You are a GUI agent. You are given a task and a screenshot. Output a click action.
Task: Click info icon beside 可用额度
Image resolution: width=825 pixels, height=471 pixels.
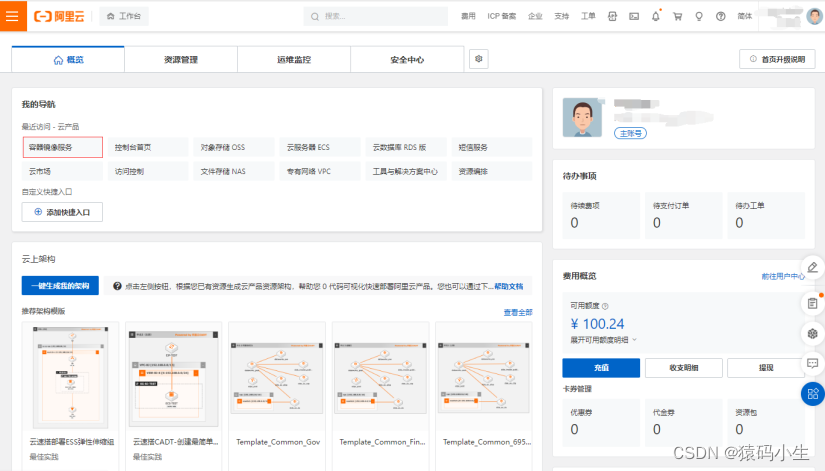pyautogui.click(x=605, y=306)
